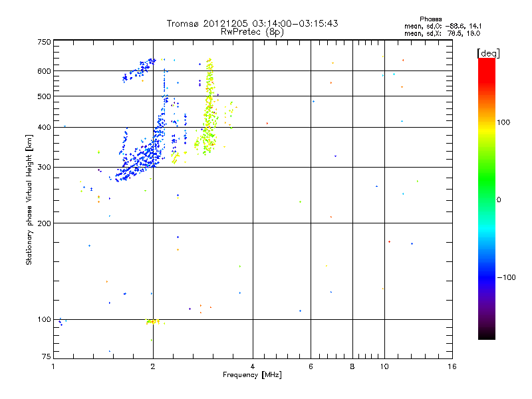Click the plot title "Tromsø 20121205 03:14:00-03:15:43"
The height and width of the screenshot is (399, 532).
(x=252, y=23)
